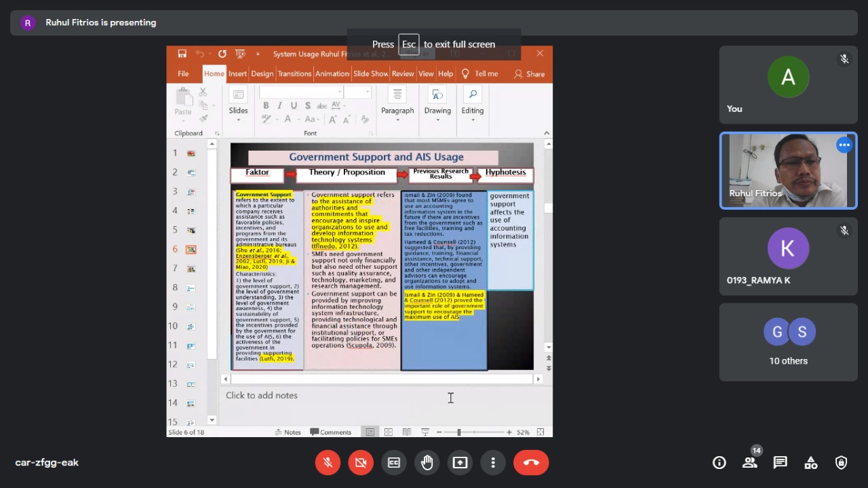Screen dimensions: 868x488
Task: Expand the Slides dropdown arrow
Action: (238, 120)
